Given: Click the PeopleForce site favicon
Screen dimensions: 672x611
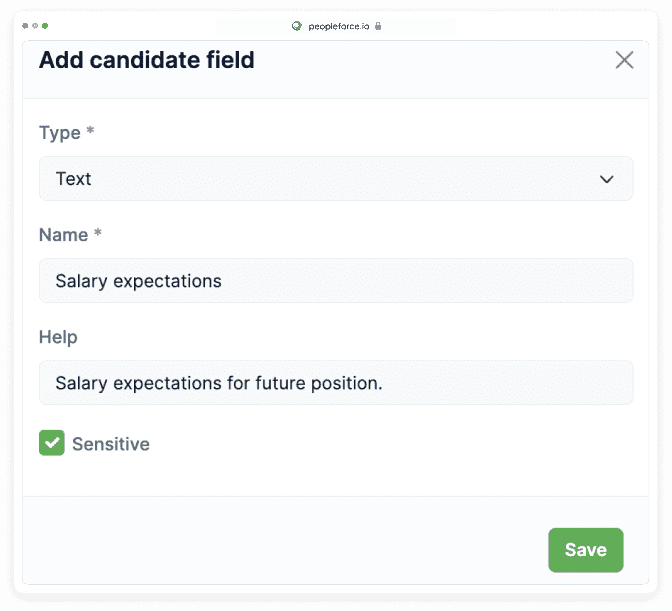Looking at the screenshot, I should pyautogui.click(x=297, y=26).
